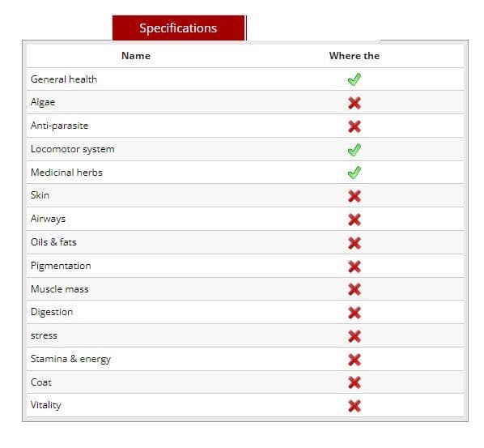
Task: Click the red cross beside Pigmentation
Action: tap(354, 267)
